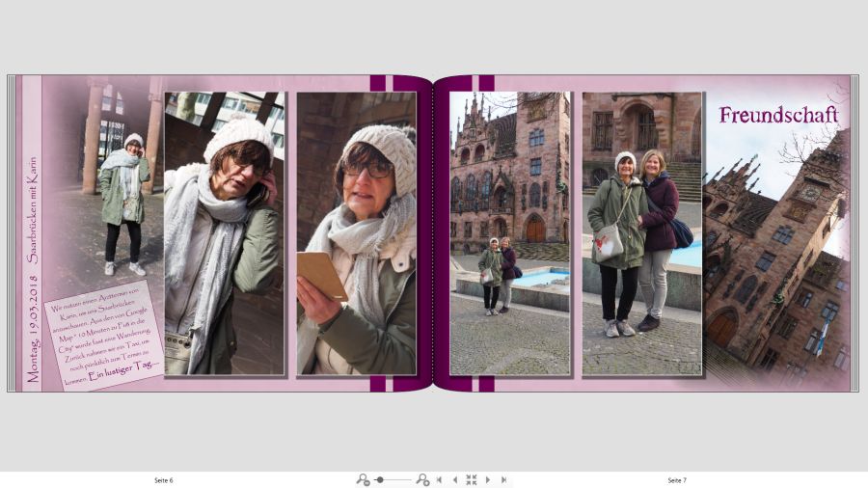
Task: Select the Seite 6 page label
Action: pos(164,480)
